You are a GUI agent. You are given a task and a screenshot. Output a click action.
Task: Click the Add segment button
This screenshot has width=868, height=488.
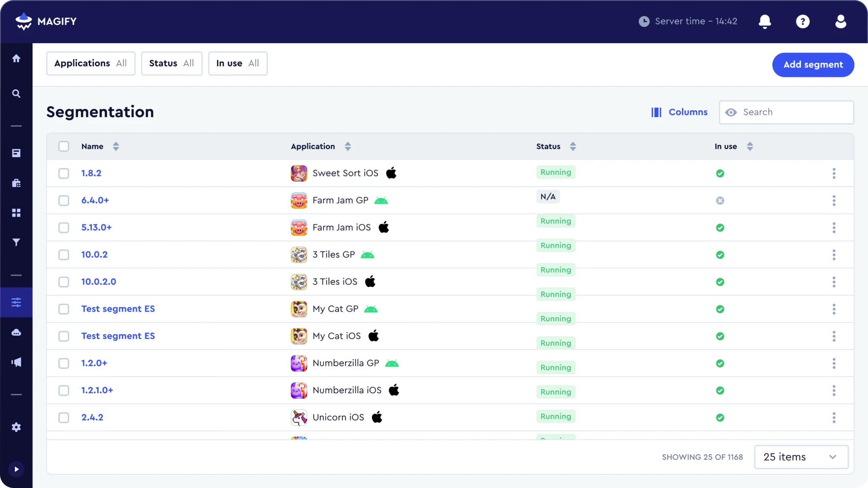pos(813,65)
